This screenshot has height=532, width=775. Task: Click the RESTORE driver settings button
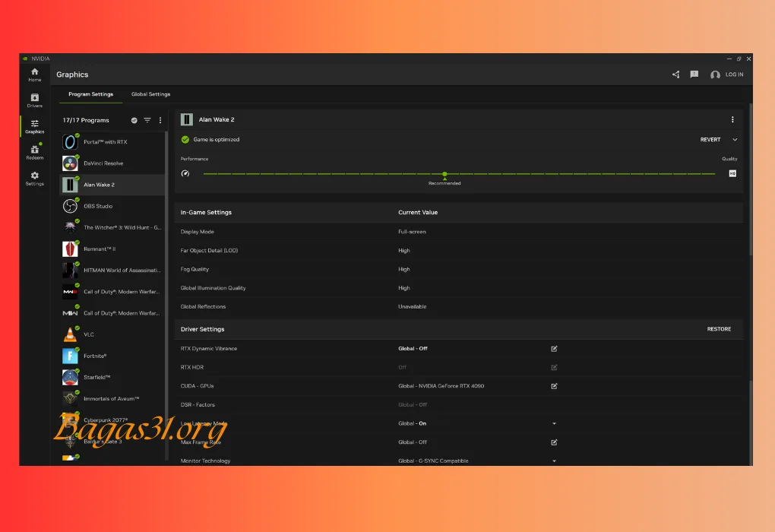point(719,329)
